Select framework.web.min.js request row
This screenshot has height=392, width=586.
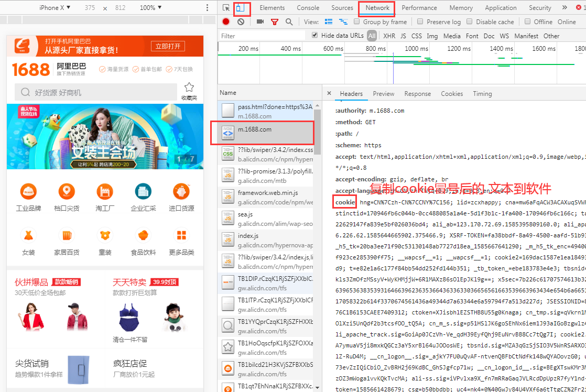[265, 197]
